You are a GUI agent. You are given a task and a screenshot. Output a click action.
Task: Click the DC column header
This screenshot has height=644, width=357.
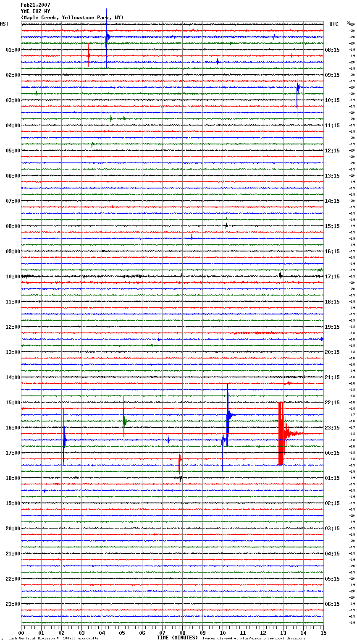(x=349, y=23)
